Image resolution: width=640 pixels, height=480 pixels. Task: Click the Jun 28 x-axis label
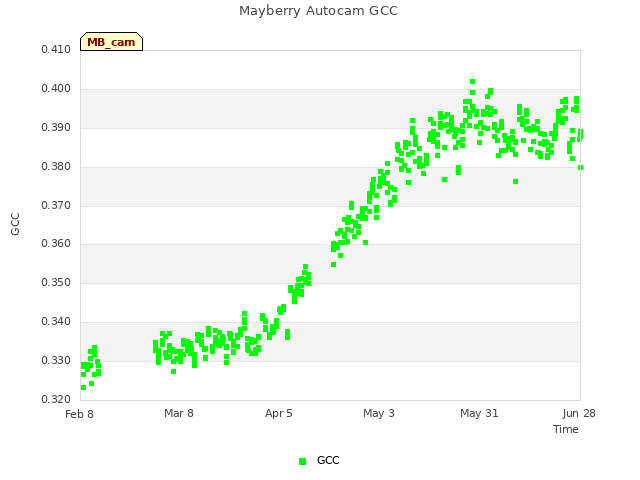coord(579,413)
